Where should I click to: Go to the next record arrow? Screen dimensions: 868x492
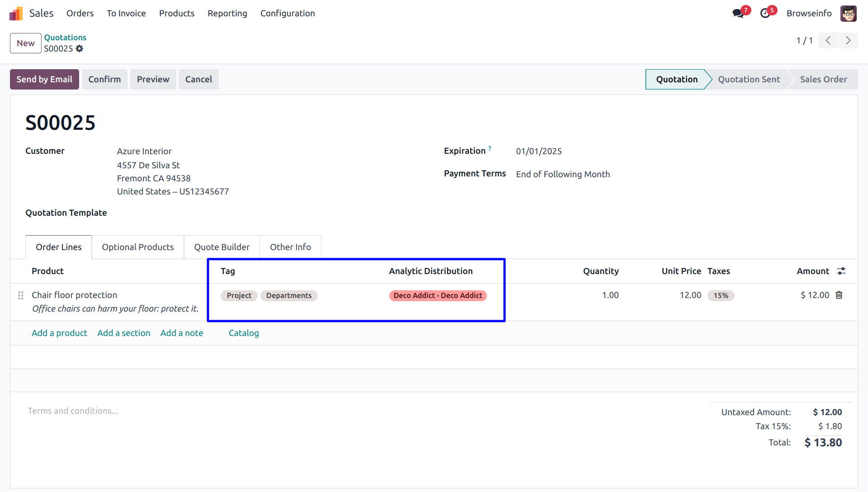[x=848, y=41]
